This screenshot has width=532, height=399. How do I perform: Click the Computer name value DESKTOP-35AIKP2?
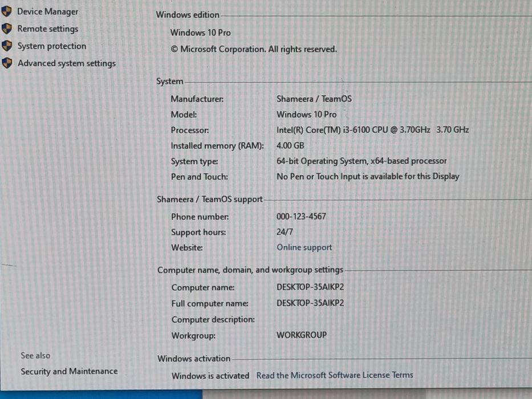[310, 287]
